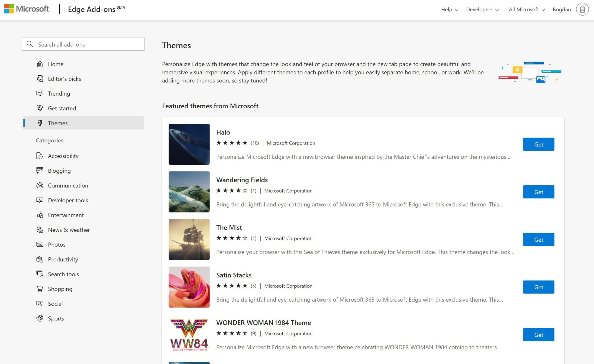Click the Productivity category icon

click(40, 259)
